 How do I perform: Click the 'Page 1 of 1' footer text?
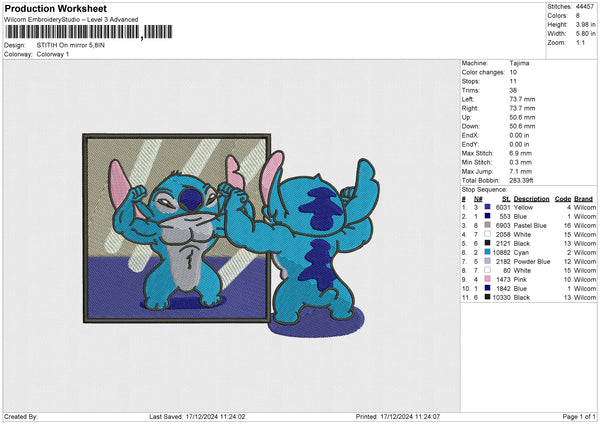[579, 416]
